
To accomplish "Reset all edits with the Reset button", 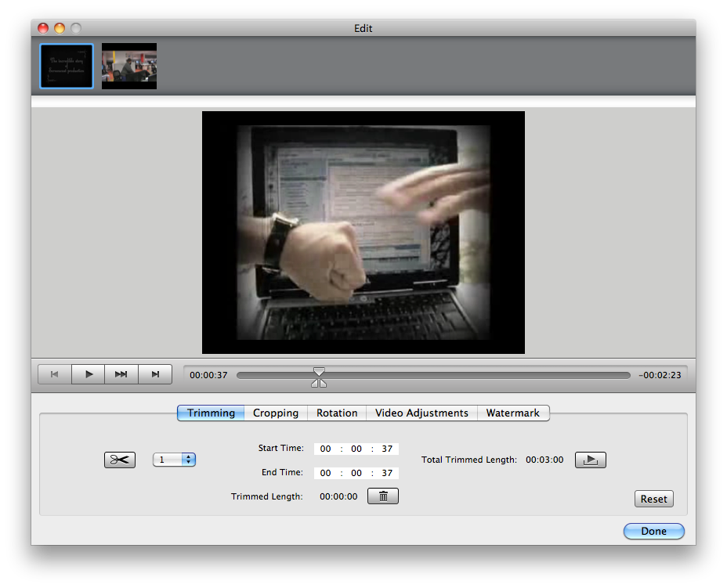I will tap(653, 499).
